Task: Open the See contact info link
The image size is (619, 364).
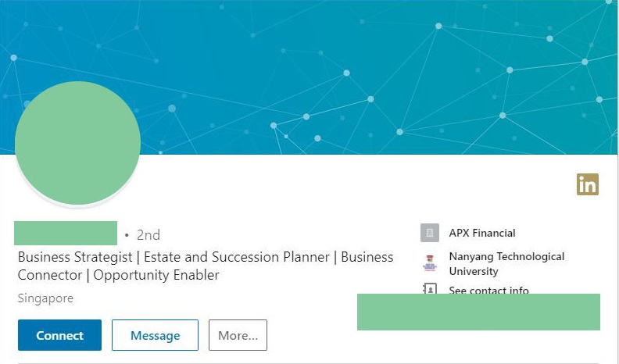Action: pyautogui.click(x=488, y=290)
